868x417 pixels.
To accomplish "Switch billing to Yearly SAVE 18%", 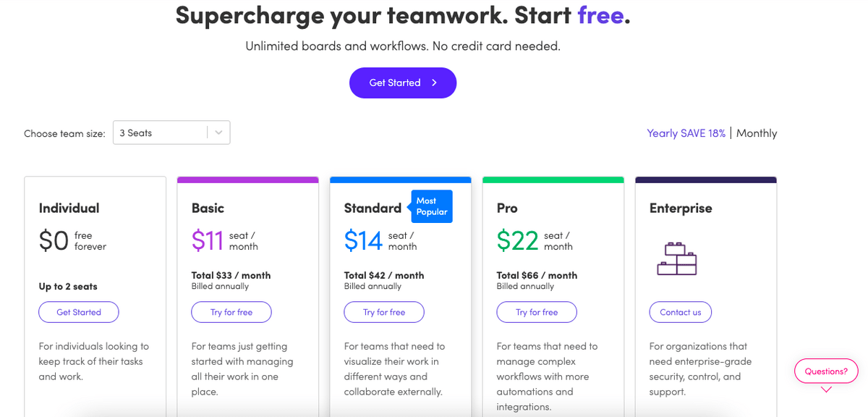I will pyautogui.click(x=686, y=133).
